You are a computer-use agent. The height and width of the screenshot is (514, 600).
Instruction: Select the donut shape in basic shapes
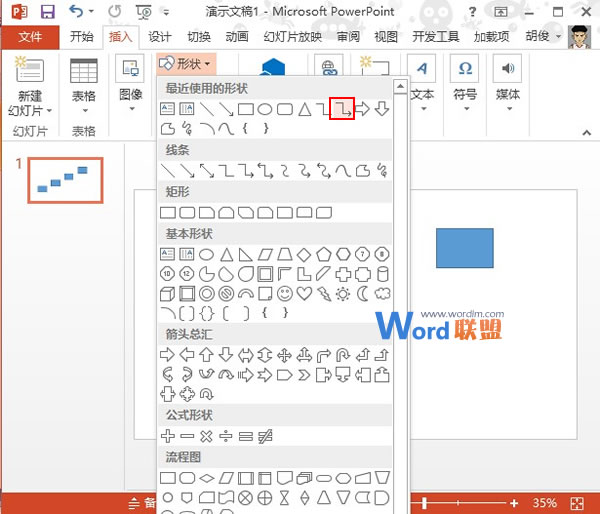[x=207, y=294]
